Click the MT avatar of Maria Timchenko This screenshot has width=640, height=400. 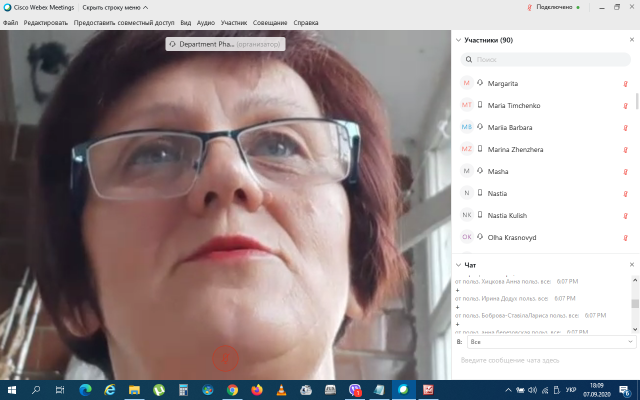(467, 105)
